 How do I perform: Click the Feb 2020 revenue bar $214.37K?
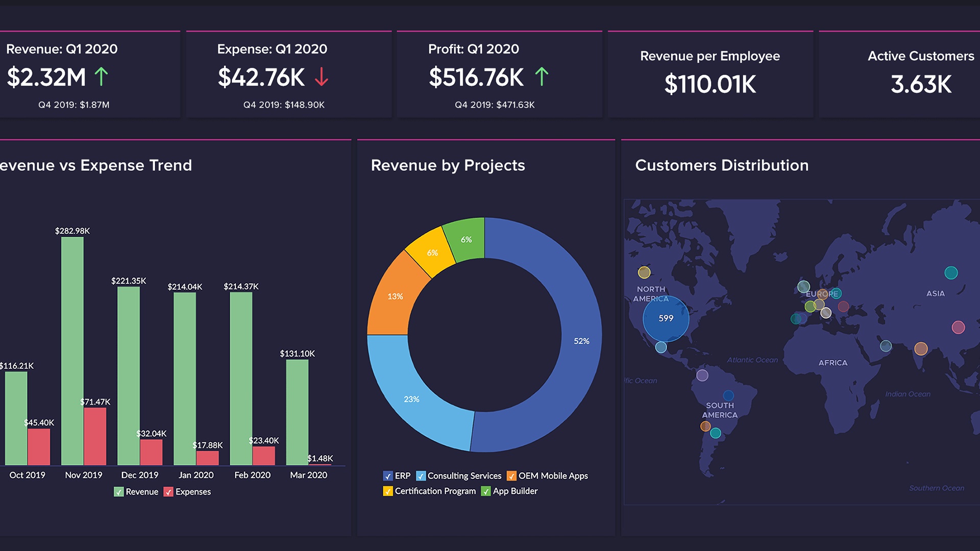click(x=241, y=379)
